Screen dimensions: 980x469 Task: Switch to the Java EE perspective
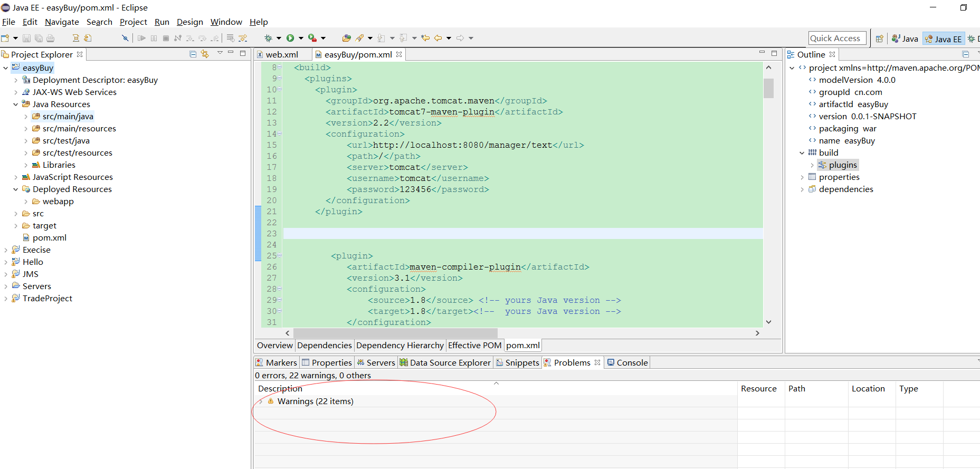pos(944,39)
